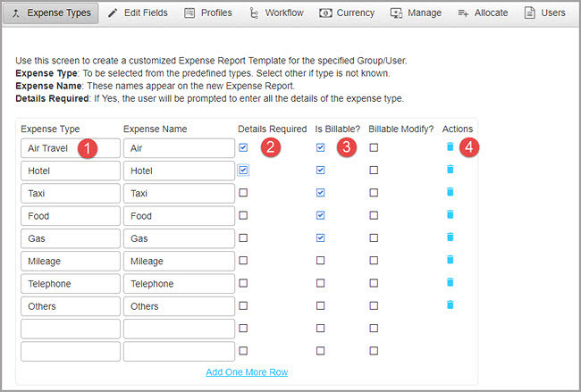
Task: Click the Gas expense name field
Action: (x=179, y=238)
